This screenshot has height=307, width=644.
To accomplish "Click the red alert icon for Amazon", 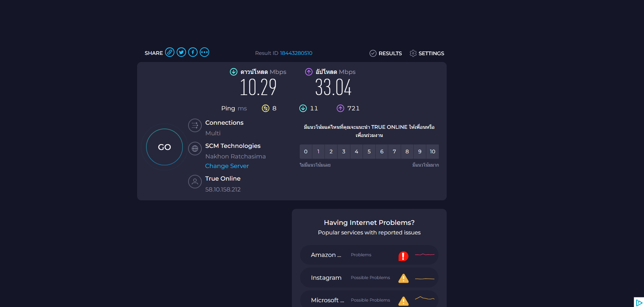I will [403, 256].
